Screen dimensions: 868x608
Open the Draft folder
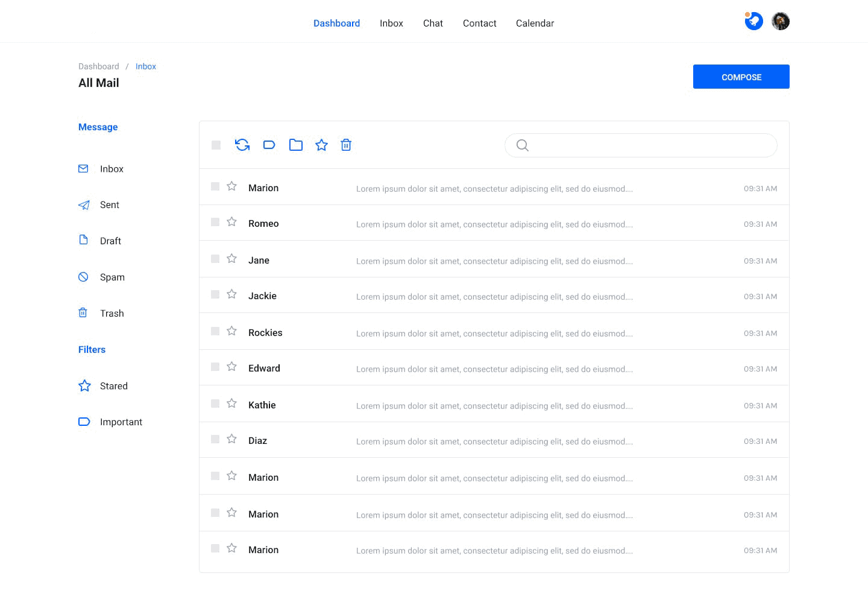[110, 241]
